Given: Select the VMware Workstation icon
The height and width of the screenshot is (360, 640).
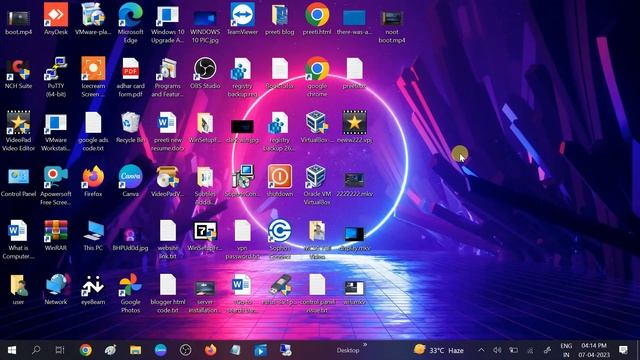Looking at the screenshot, I should point(56,131).
